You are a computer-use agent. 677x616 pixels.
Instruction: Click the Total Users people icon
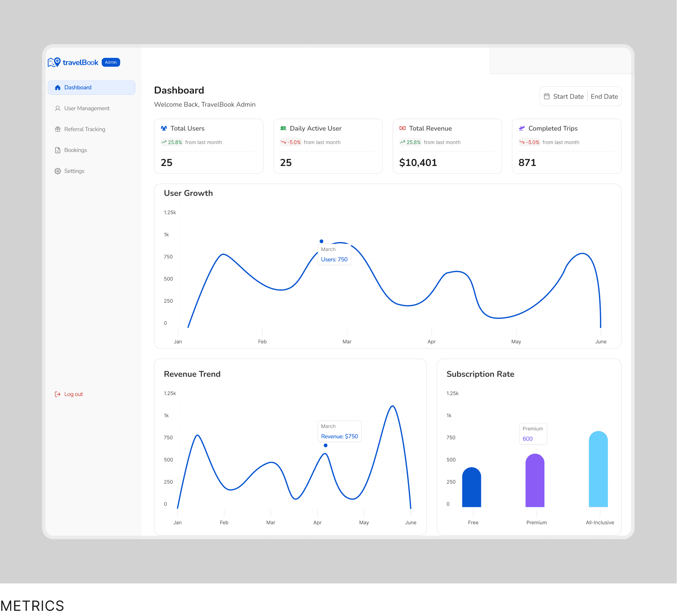pos(164,128)
